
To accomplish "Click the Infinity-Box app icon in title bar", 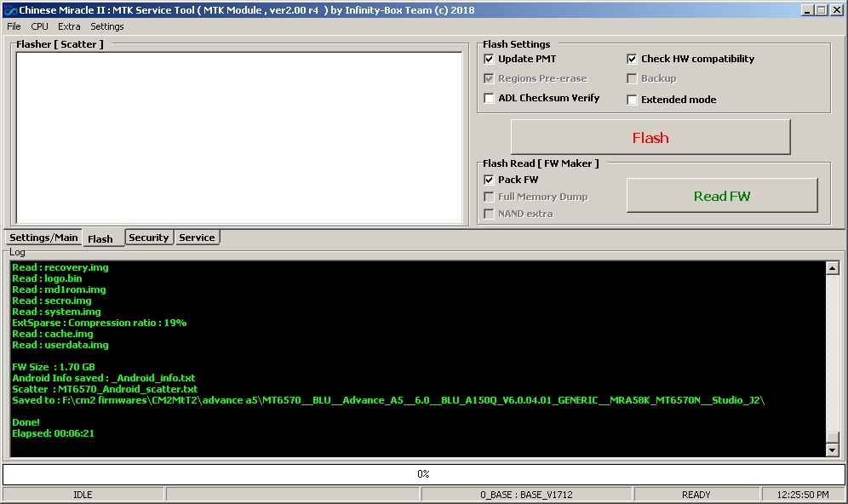I will coord(9,10).
